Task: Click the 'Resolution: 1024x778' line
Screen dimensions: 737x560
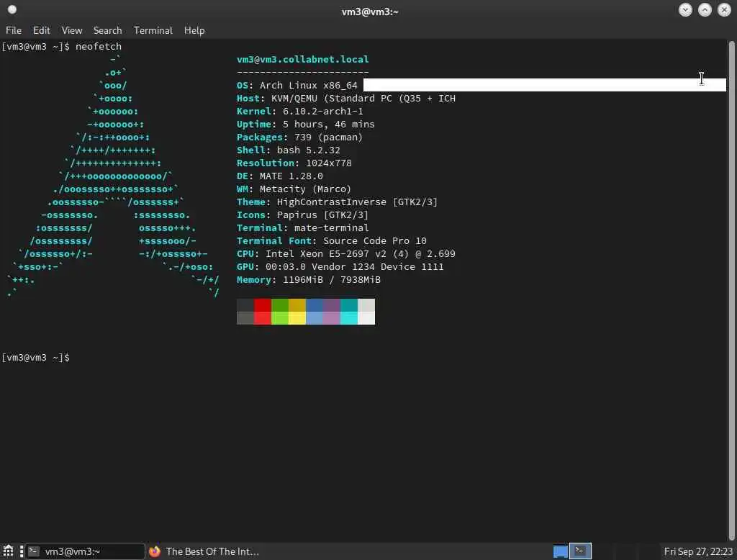Action: tap(294, 163)
